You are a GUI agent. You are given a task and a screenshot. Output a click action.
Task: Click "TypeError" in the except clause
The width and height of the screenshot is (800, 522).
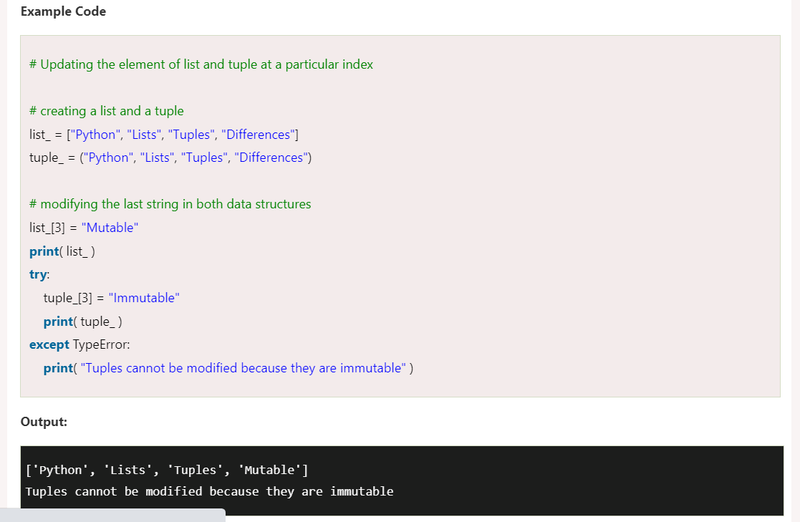tap(102, 344)
